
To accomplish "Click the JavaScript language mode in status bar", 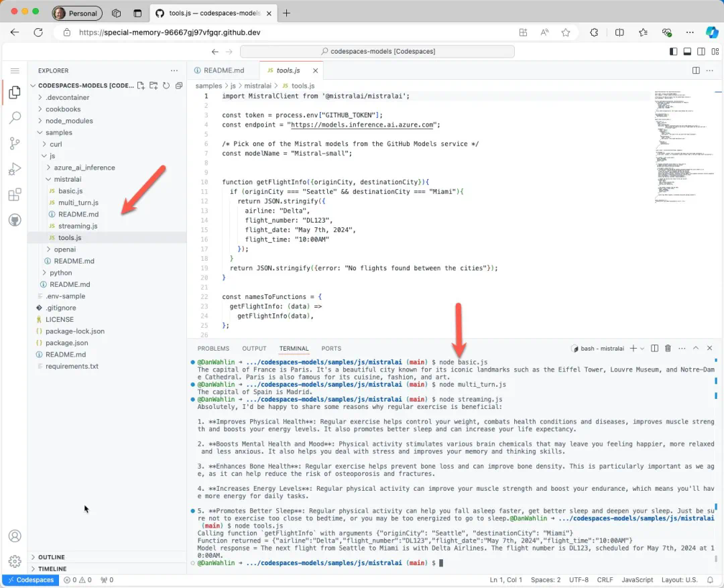I will [x=637, y=580].
